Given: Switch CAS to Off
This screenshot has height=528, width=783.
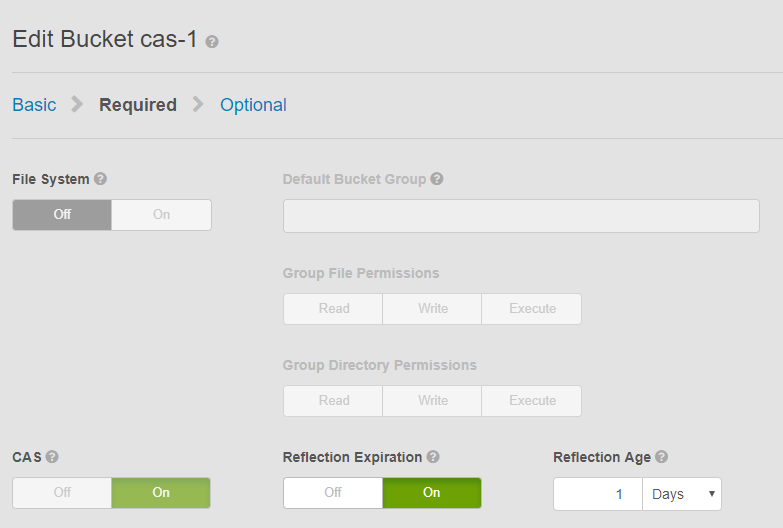Looking at the screenshot, I should click(x=62, y=493).
